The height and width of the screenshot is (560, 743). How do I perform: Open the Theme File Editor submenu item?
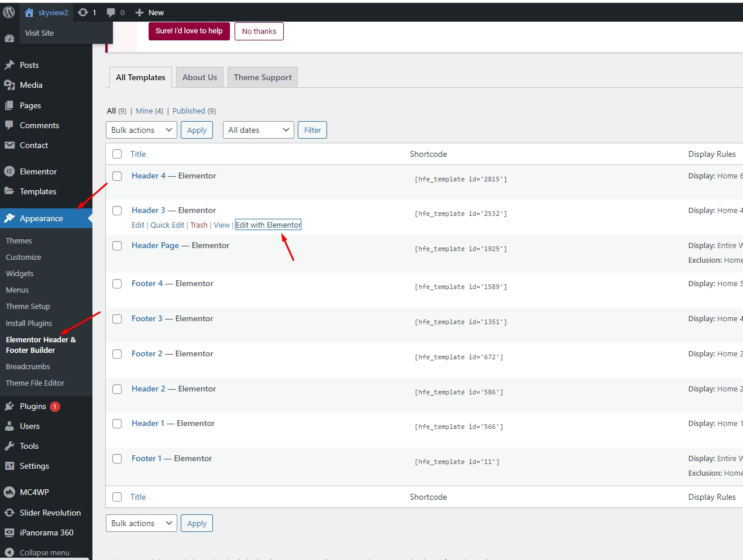35,383
